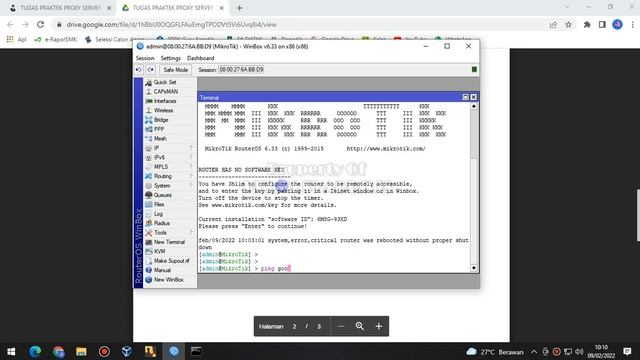
Task: Click the Terminal scroll up arrow
Action: tap(473, 106)
